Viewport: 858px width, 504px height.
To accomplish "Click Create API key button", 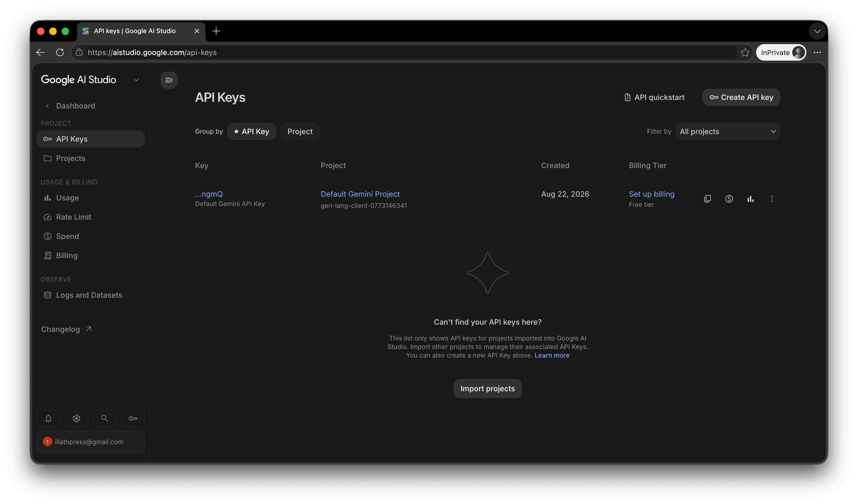I will pos(741,97).
